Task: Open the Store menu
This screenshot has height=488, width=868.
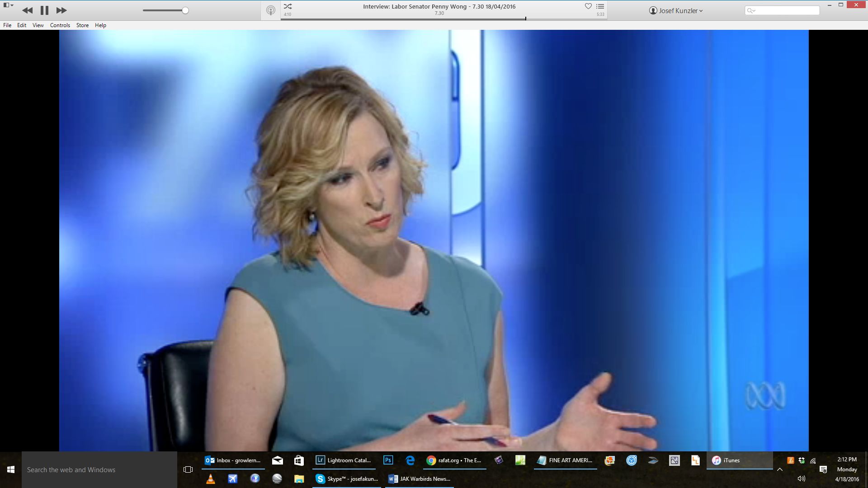Action: (82, 25)
